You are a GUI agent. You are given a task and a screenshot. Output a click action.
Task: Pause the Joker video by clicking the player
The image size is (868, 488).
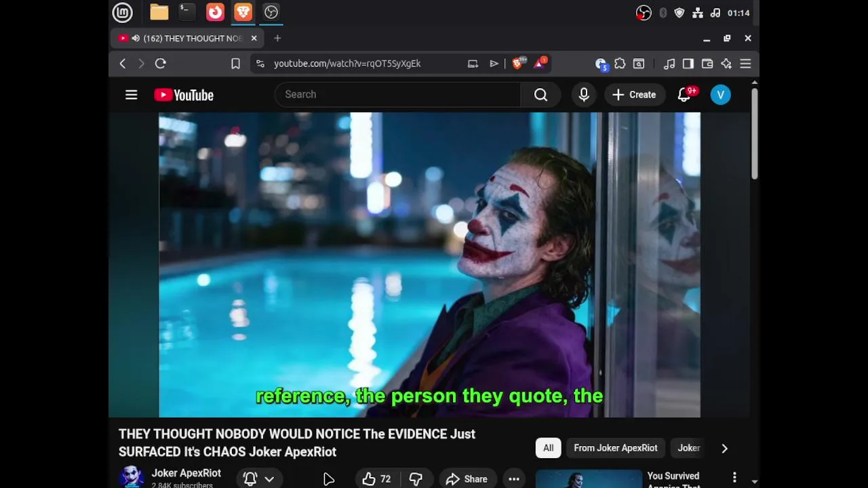429,265
